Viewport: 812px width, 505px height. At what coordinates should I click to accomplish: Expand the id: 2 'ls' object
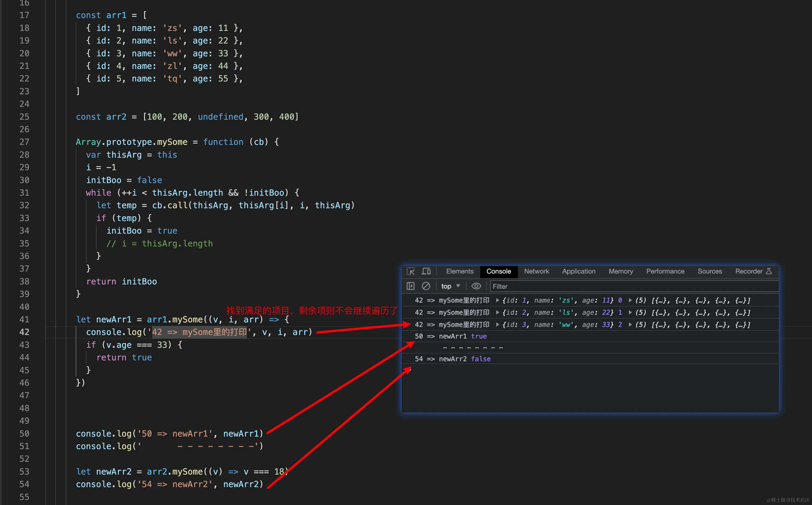[498, 313]
